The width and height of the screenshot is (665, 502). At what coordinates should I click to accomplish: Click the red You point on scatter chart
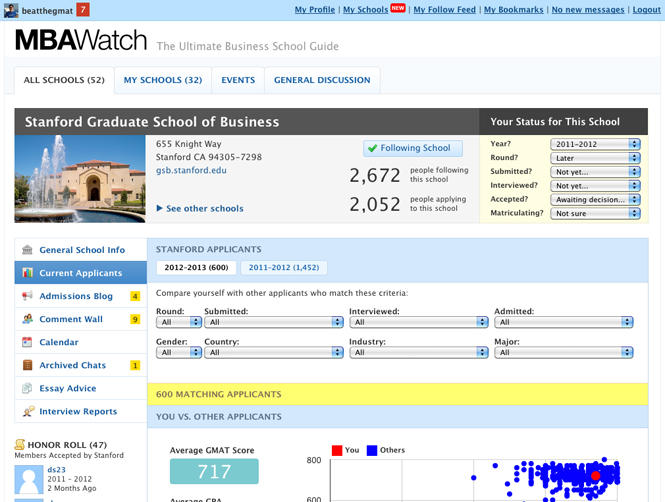point(595,476)
